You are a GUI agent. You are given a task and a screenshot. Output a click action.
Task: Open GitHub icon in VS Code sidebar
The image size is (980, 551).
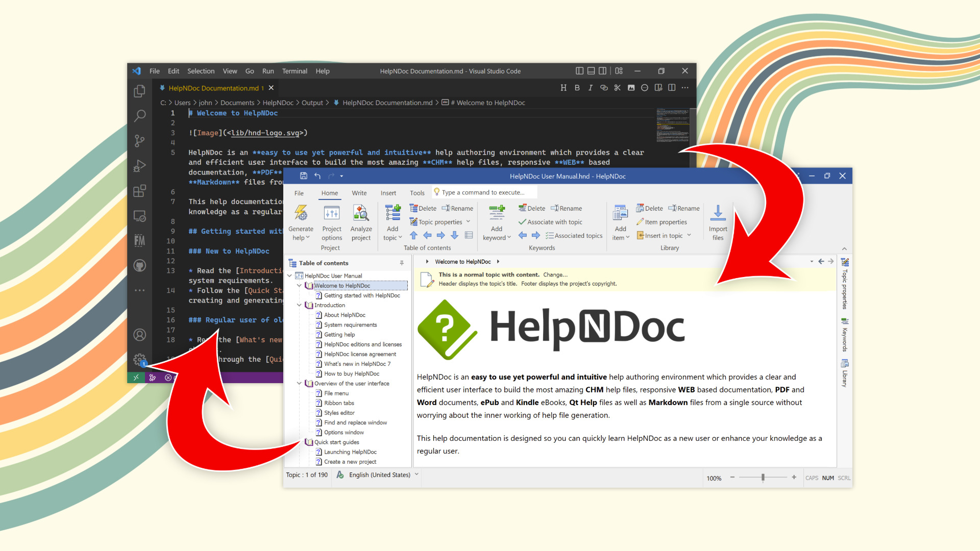point(139,265)
